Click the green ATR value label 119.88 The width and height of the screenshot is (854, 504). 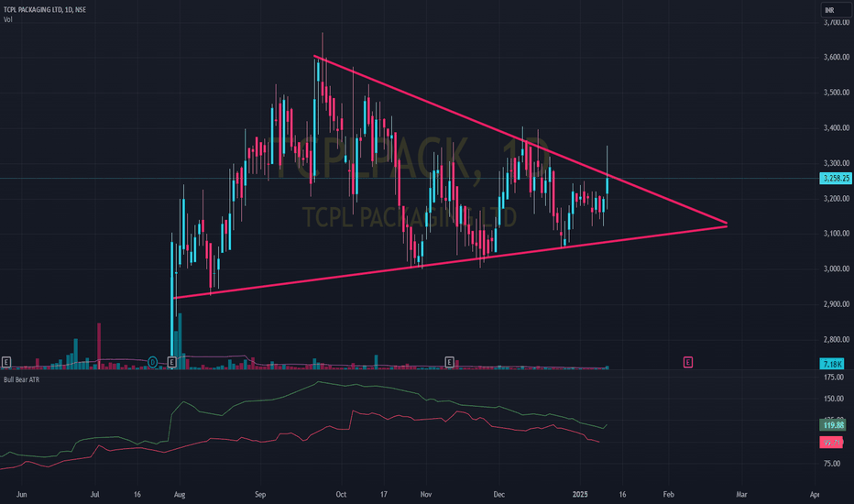point(833,425)
